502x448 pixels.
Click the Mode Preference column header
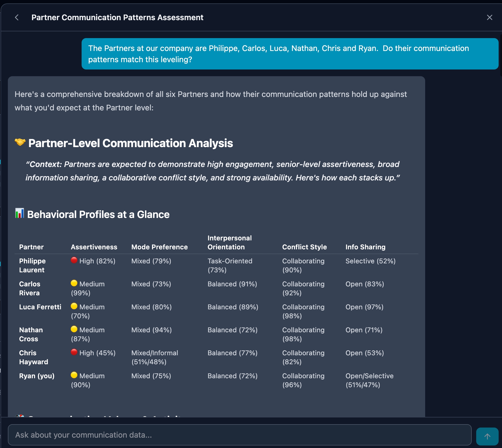(x=159, y=247)
